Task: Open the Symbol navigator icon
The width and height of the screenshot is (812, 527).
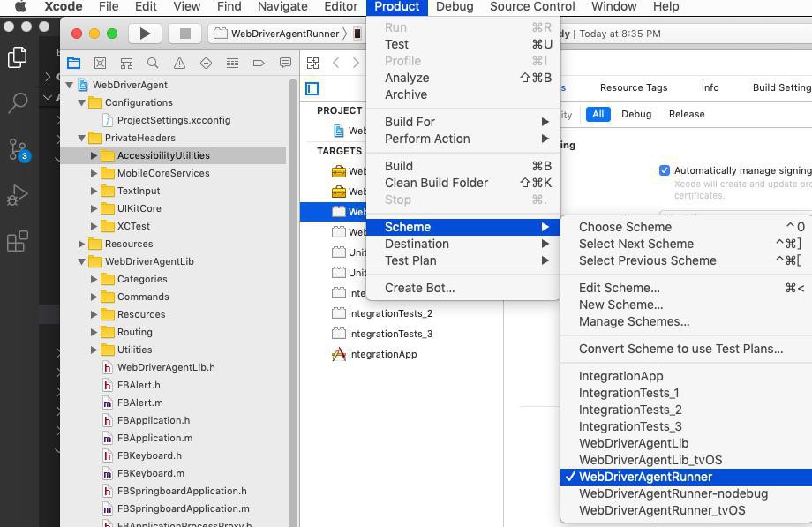Action: coord(126,64)
